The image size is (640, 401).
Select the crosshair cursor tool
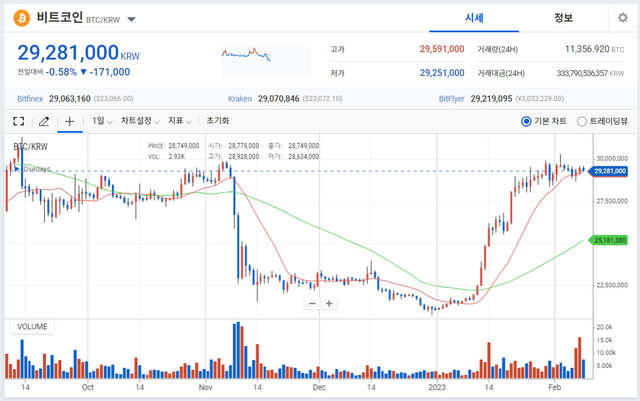click(x=70, y=121)
